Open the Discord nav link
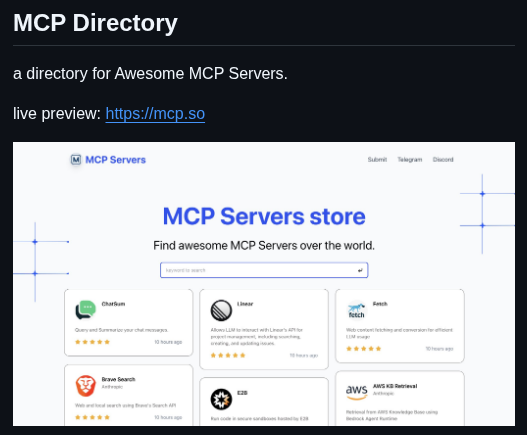527x435 pixels. (443, 159)
